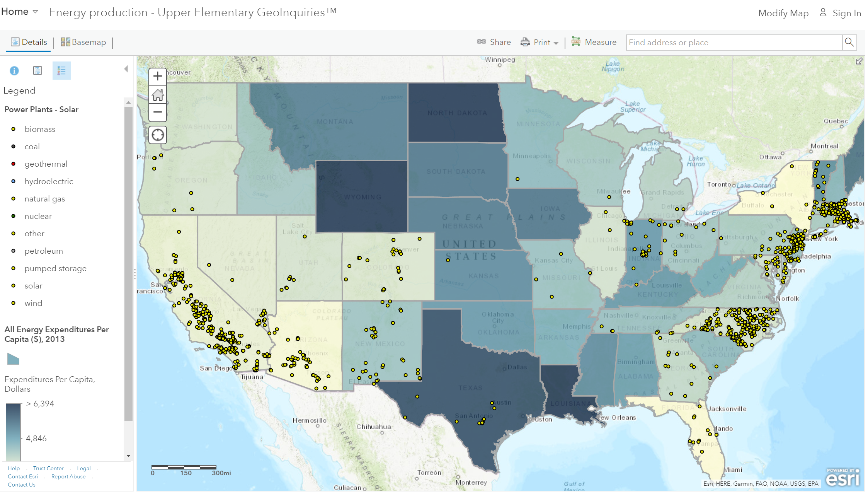Image resolution: width=868 pixels, height=495 pixels.
Task: Collapse the side panel with arrow
Action: pyautogui.click(x=126, y=69)
